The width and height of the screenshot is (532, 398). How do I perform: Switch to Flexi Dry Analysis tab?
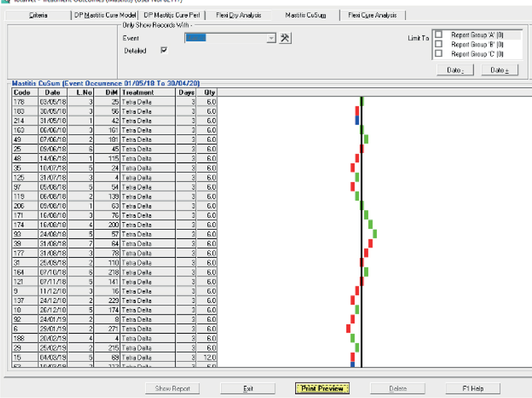[x=239, y=15]
